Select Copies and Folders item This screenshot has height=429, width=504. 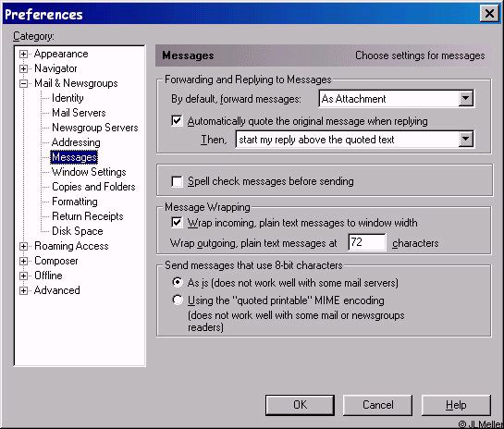pos(93,187)
